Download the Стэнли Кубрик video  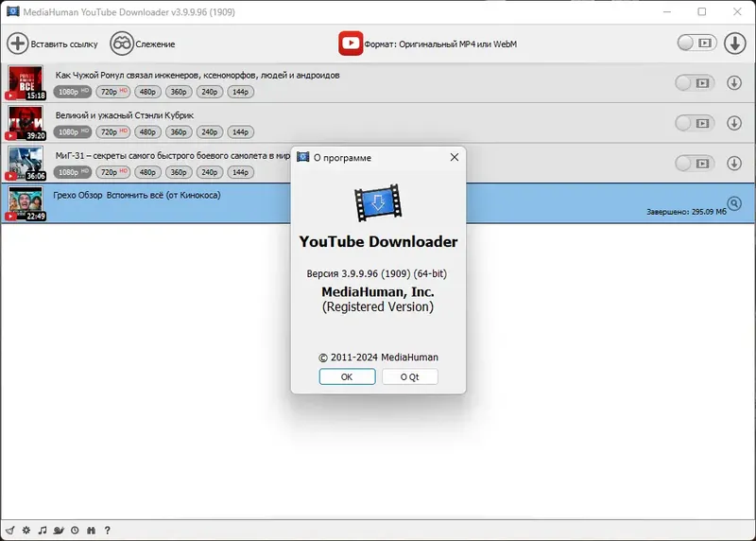coord(734,123)
